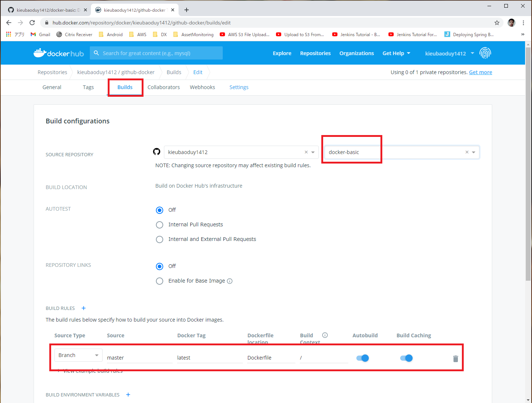Open Repositories in the top navigation
The image size is (532, 403).
(315, 53)
